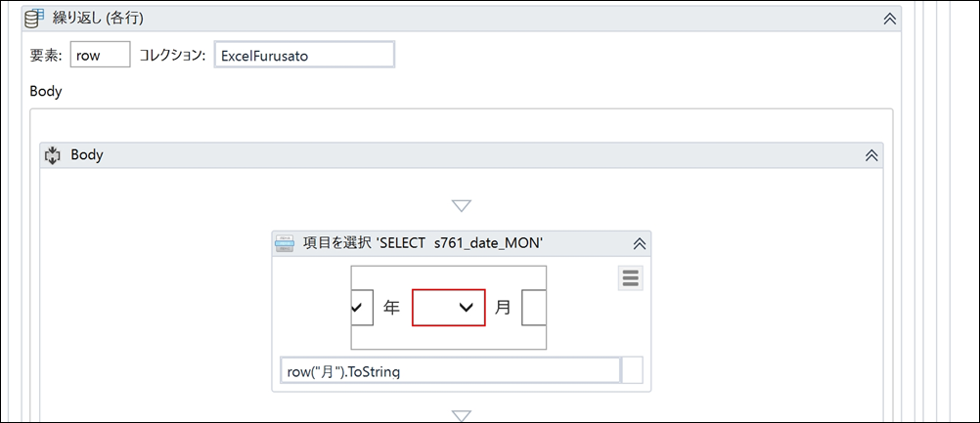Collapse the 項目を選択 activity
Viewport: 980px width, 423px height.
click(640, 244)
